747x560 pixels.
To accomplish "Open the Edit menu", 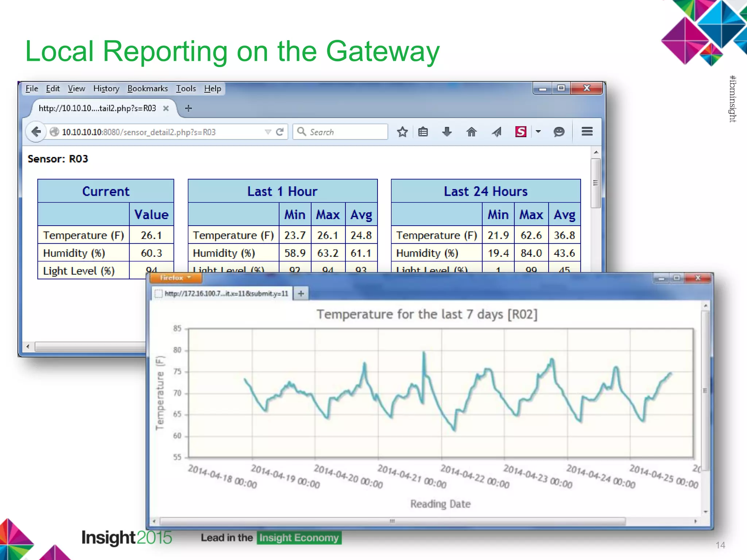I will 53,89.
